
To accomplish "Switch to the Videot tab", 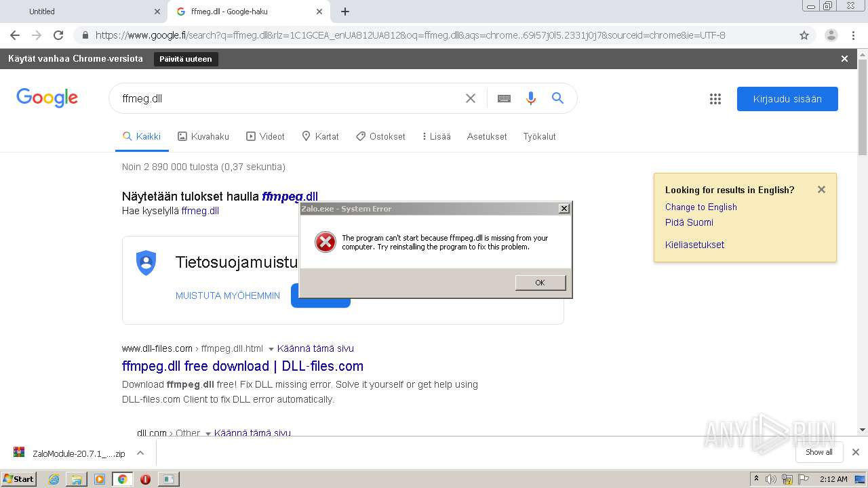I will click(x=265, y=136).
